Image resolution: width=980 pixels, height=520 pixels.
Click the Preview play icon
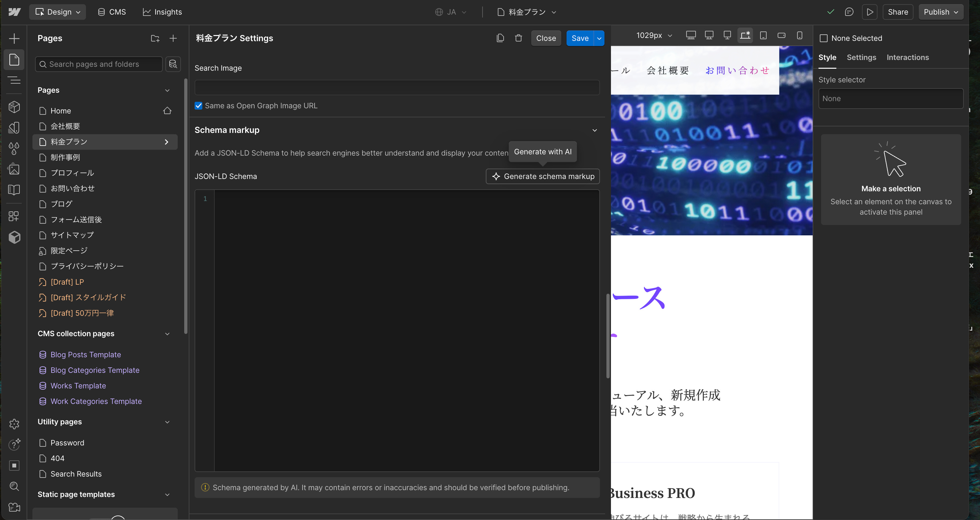[x=870, y=12]
